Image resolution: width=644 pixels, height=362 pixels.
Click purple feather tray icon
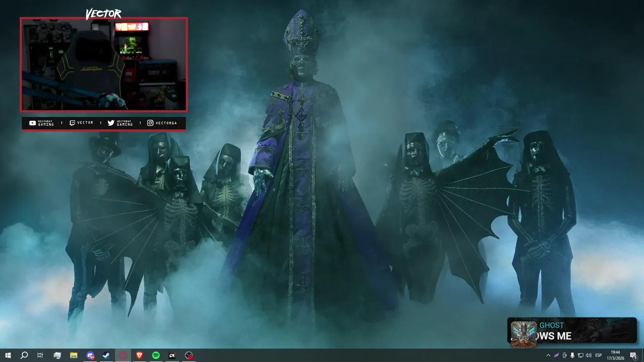coord(556,355)
